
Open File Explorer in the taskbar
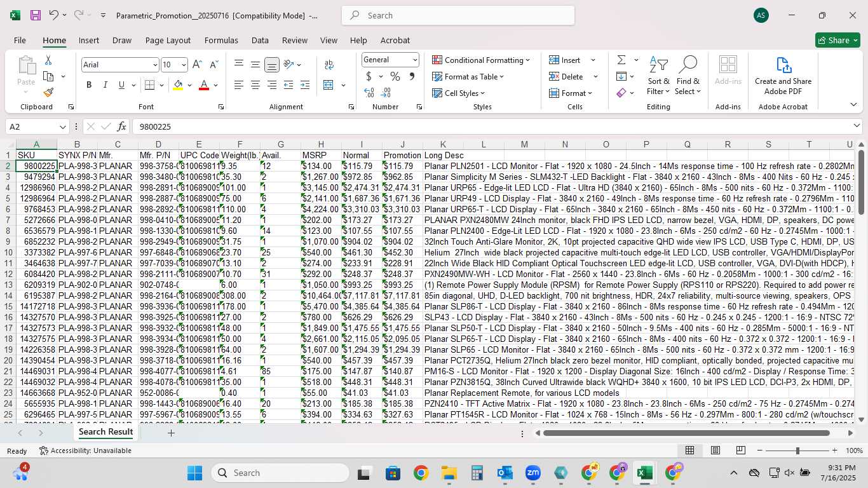point(449,473)
